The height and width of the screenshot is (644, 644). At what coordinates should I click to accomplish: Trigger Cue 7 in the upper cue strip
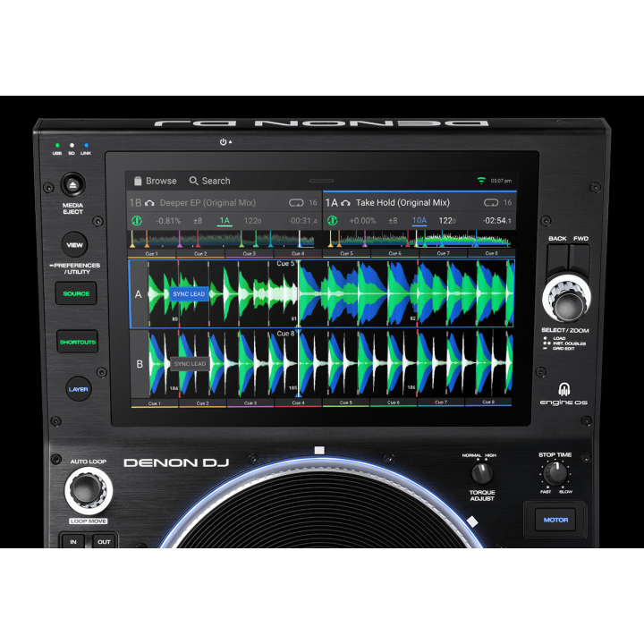pyautogui.click(x=443, y=254)
